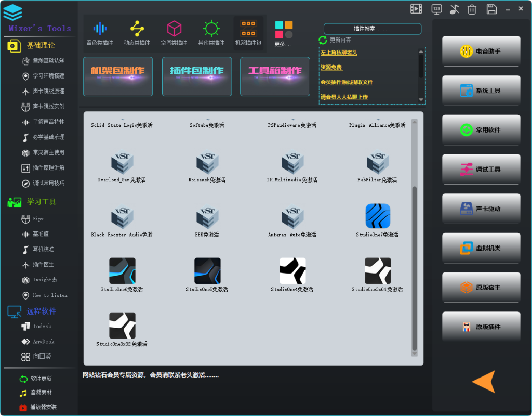Click 软件更新 in sidebar

coord(36,379)
